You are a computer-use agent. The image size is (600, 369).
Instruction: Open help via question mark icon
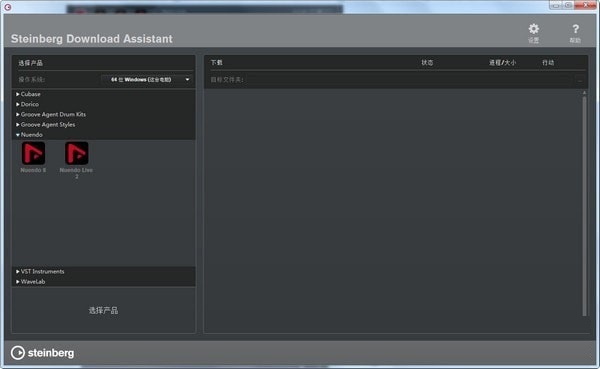[x=575, y=29]
